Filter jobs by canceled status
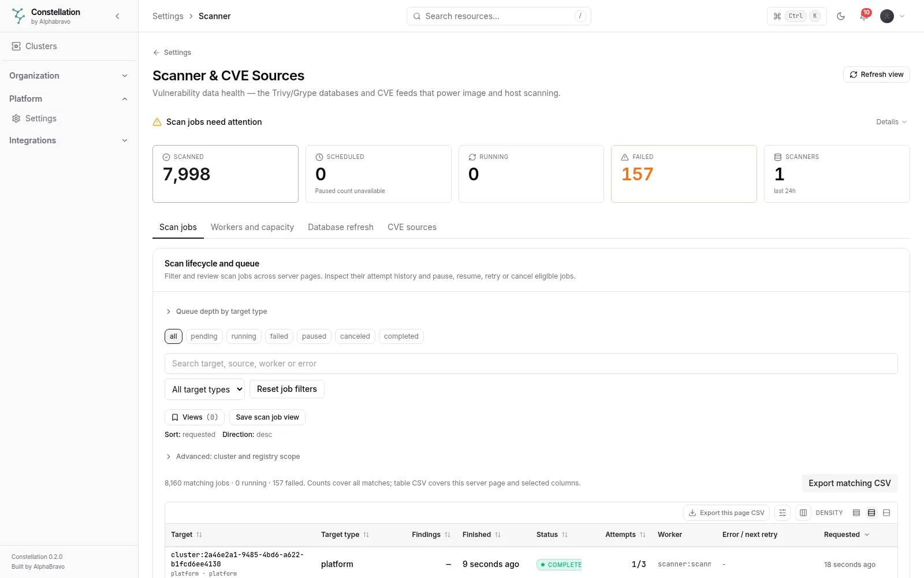This screenshot has width=924, height=578. 355,336
